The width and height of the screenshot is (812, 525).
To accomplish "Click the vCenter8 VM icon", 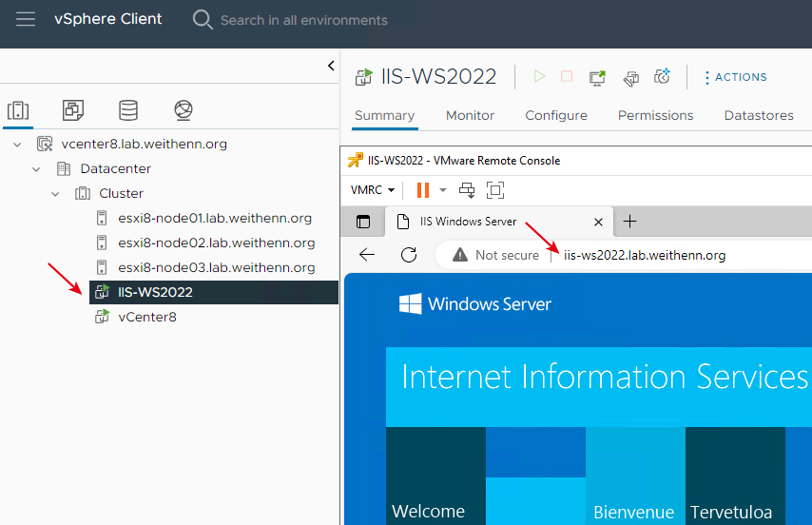I will (102, 317).
